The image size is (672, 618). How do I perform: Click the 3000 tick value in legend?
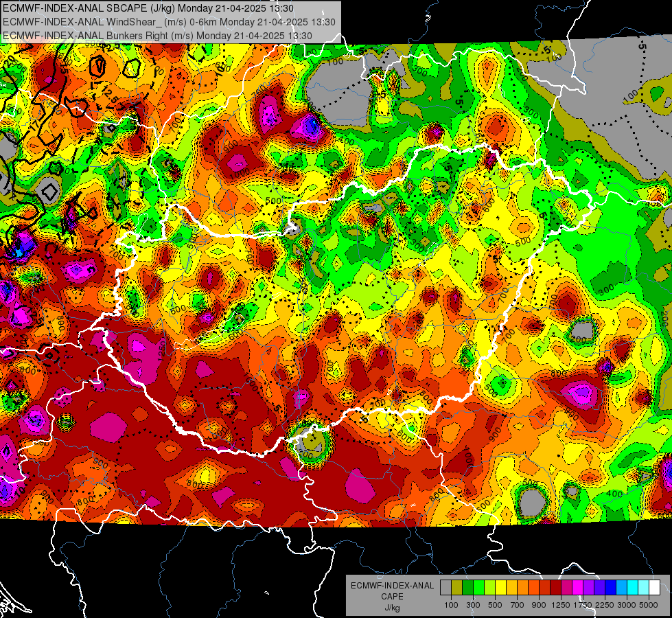click(x=627, y=605)
